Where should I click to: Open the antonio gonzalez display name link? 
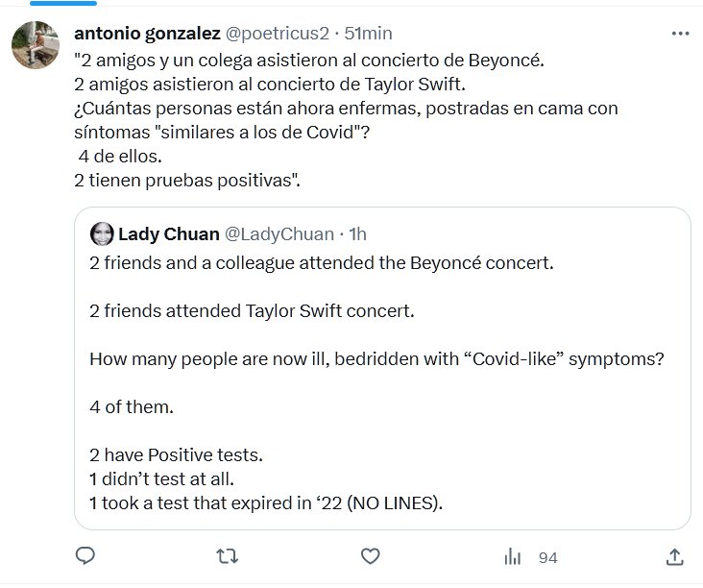pyautogui.click(x=147, y=33)
